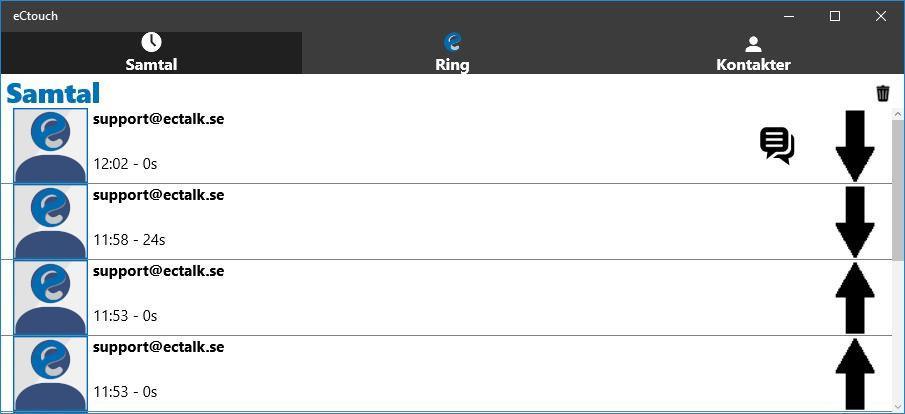This screenshot has width=905, height=414.
Task: Click incoming arrow on 12:02 call
Action: pos(855,146)
